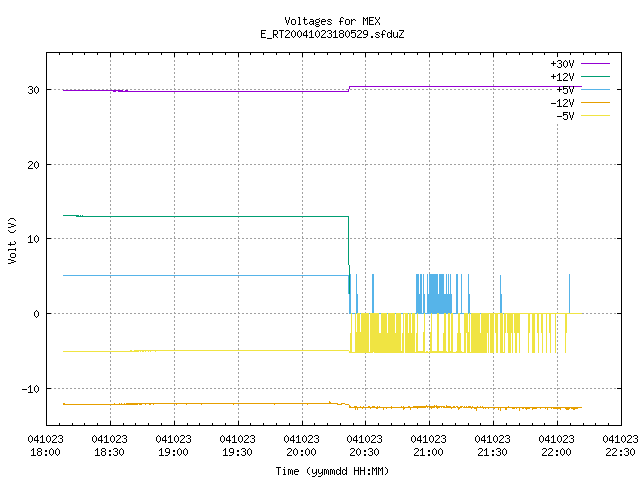Click the purple +30V step up near 20:20
The height and width of the screenshot is (480, 640).
pyautogui.click(x=349, y=89)
